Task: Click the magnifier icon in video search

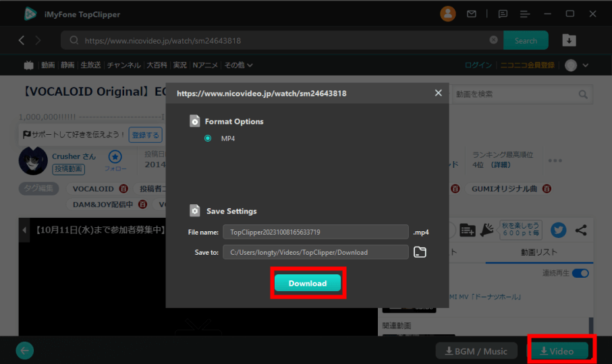Action: (583, 94)
